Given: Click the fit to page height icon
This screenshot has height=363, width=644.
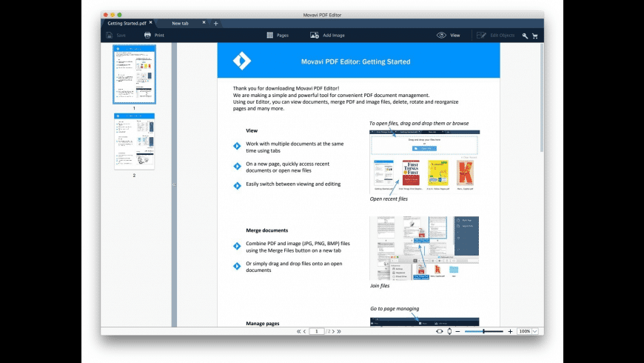Looking at the screenshot, I should (449, 331).
